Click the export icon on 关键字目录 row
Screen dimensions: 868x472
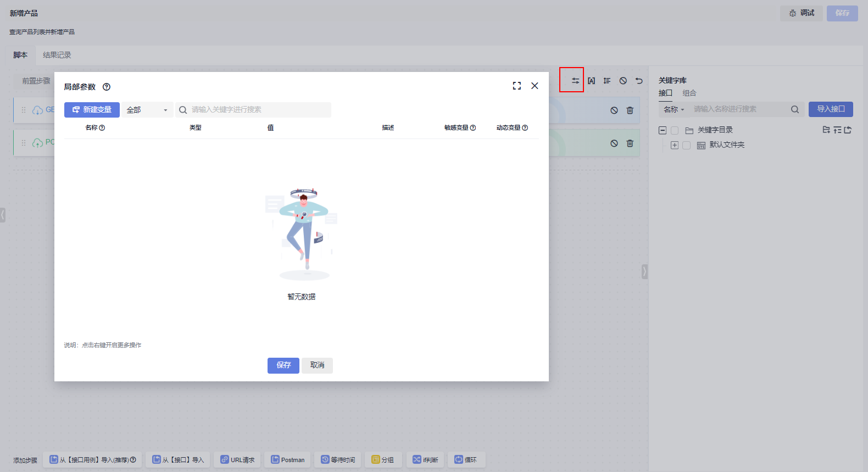pos(848,130)
